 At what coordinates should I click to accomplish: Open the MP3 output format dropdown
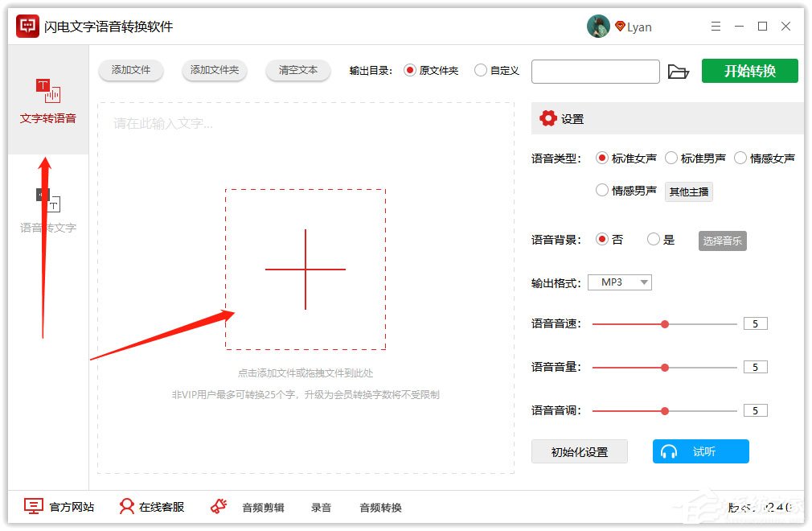click(619, 282)
